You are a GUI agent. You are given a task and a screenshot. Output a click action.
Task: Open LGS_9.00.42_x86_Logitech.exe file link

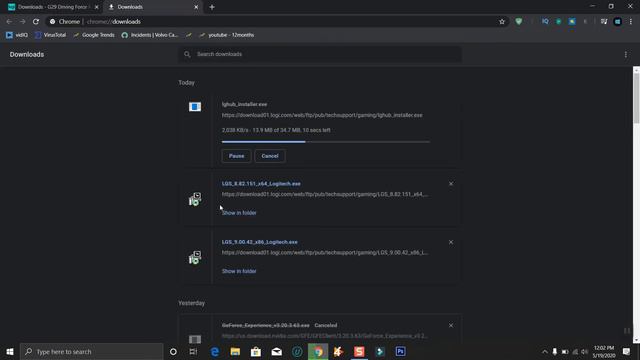[x=260, y=242]
